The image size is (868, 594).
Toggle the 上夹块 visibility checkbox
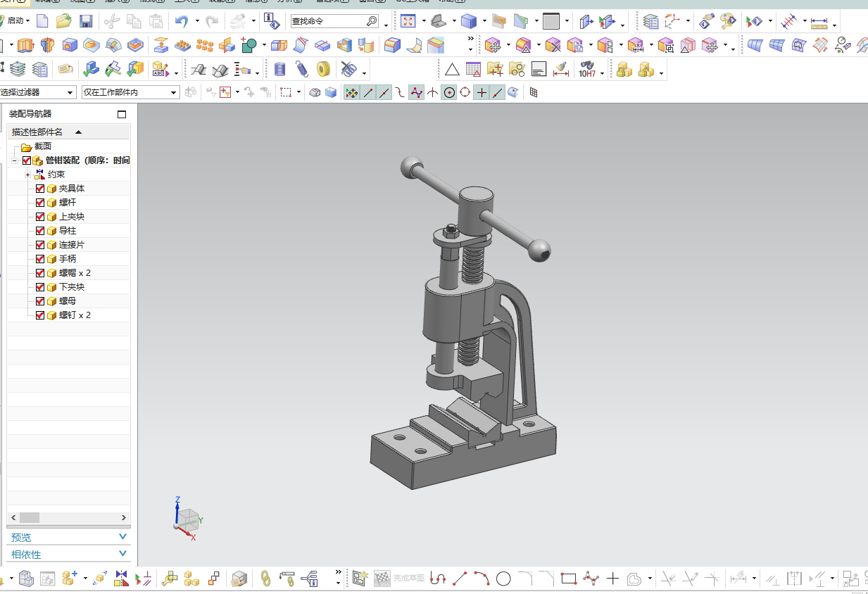(x=40, y=217)
